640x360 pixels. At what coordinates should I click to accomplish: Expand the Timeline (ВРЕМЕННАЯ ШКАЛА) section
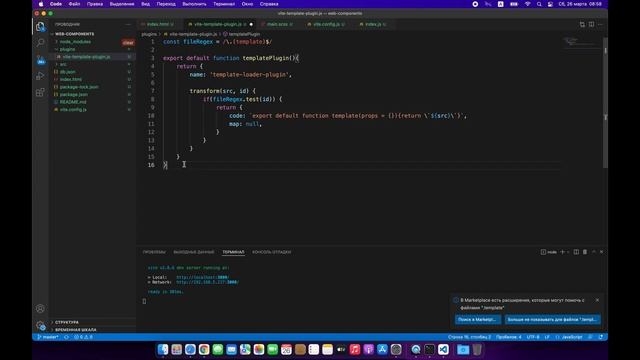[76, 329]
